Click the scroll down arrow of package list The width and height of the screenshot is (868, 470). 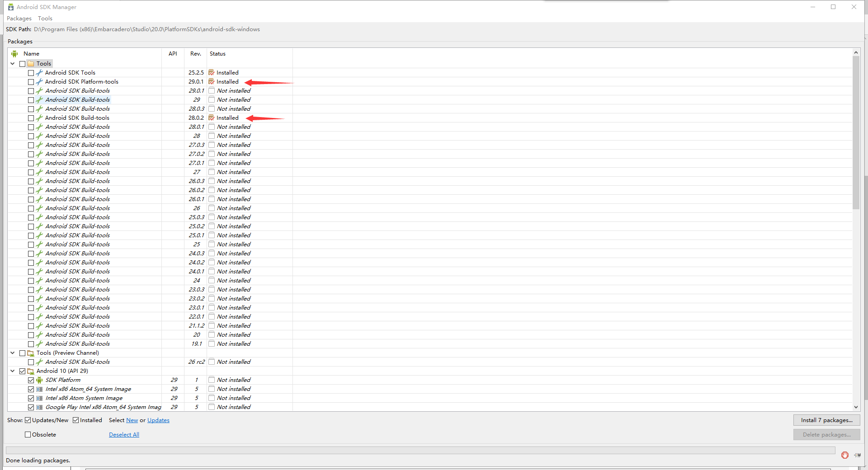[856, 407]
